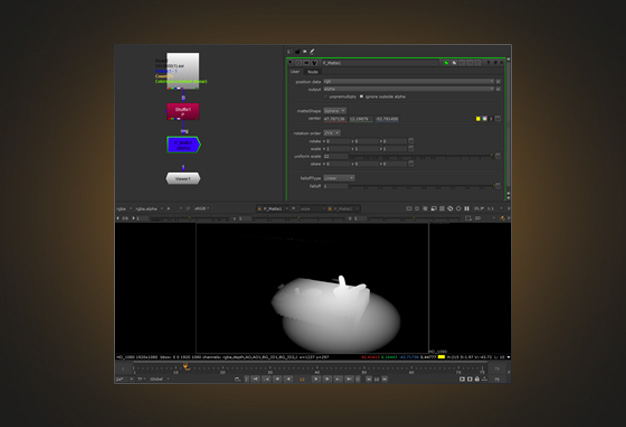The image size is (626, 427).
Task: Click the yellow color swatch beside center
Action: pyautogui.click(x=477, y=119)
